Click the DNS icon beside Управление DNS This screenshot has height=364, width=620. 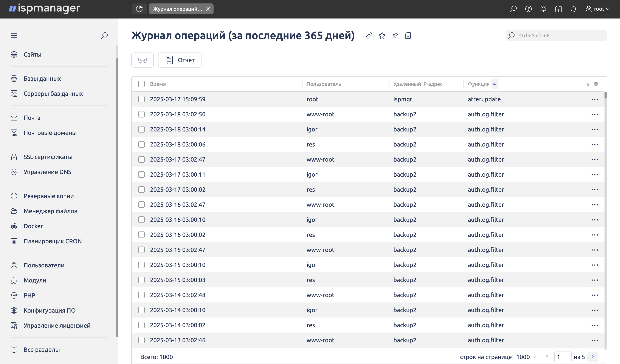[x=14, y=172]
